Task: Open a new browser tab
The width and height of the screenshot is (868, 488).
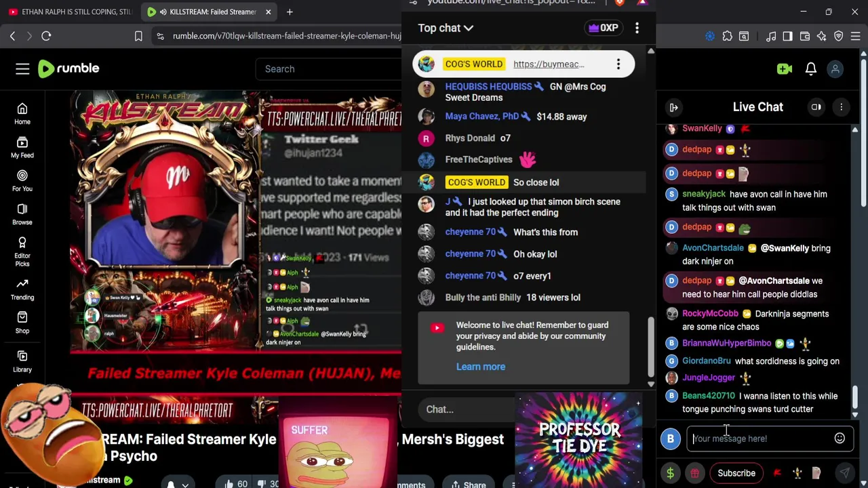Action: coord(290,12)
